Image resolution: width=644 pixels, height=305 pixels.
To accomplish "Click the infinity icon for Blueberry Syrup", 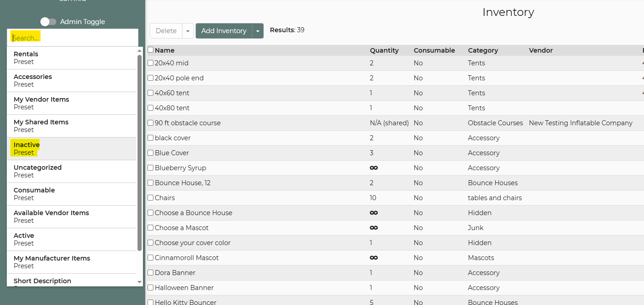I will point(374,168).
